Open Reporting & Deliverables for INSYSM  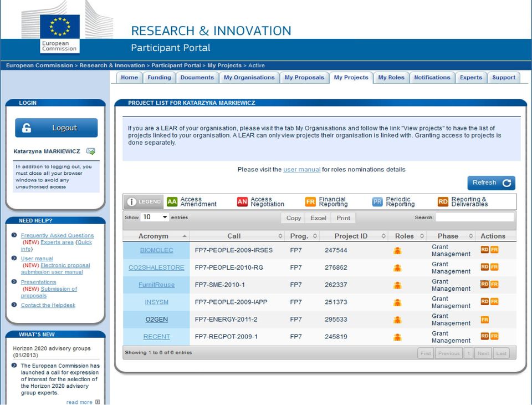[x=484, y=302]
